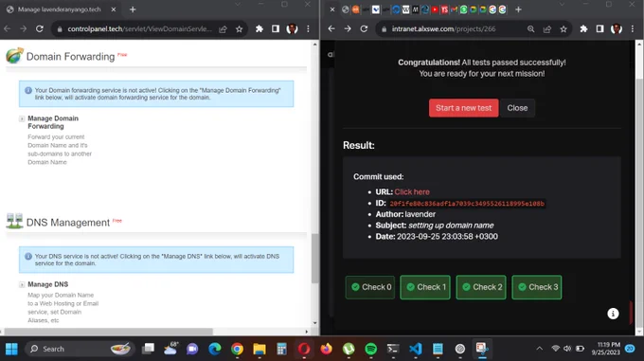Open new tab in left Chrome window

[x=133, y=9]
